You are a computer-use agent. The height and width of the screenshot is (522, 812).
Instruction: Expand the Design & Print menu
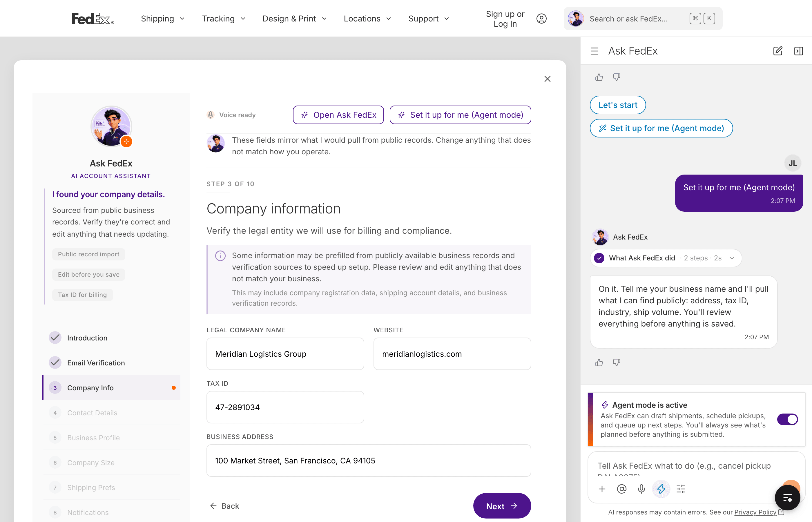(295, 19)
